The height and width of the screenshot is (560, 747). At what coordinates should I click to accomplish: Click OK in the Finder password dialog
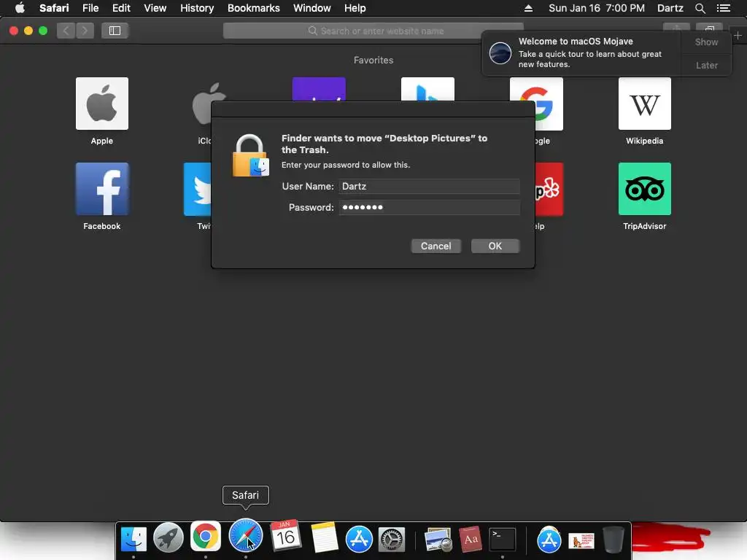495,246
